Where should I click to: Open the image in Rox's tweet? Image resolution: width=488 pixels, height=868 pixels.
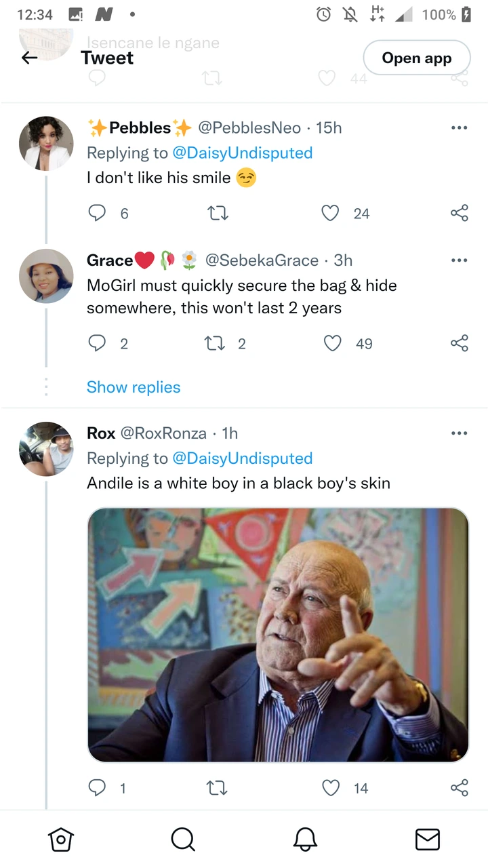pyautogui.click(x=278, y=635)
